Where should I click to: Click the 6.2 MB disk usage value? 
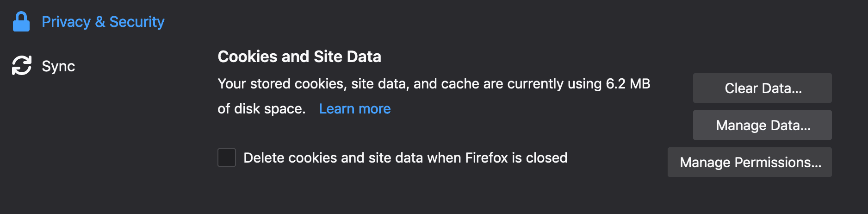(x=628, y=84)
